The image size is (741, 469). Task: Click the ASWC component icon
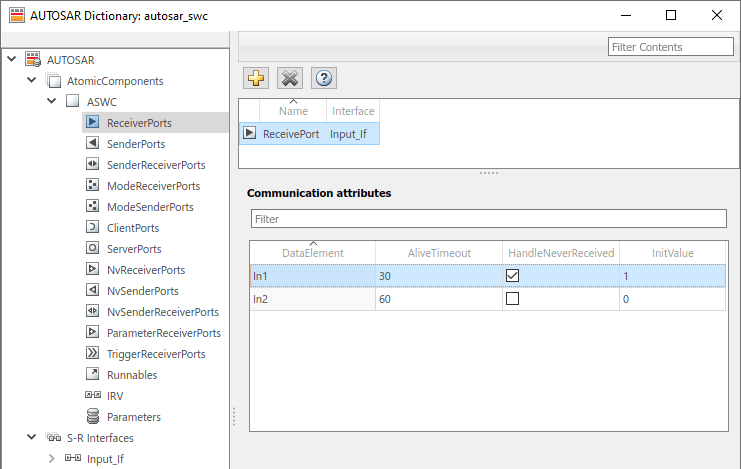pyautogui.click(x=72, y=101)
